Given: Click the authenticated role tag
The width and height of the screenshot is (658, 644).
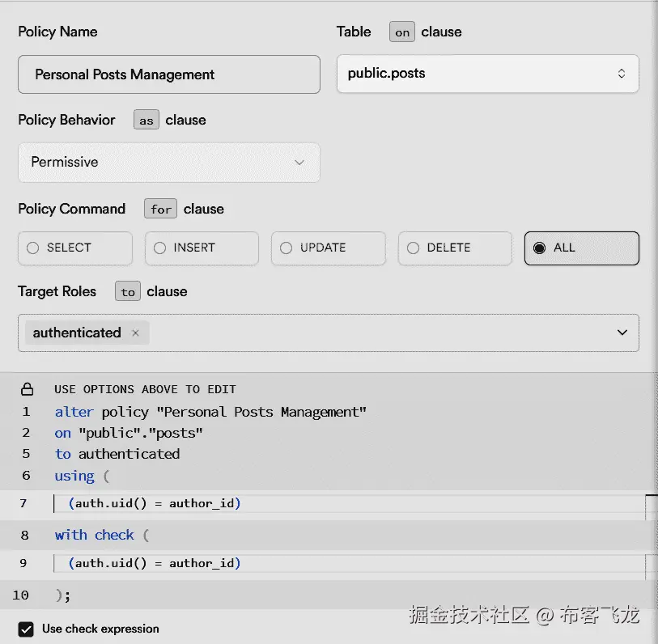Looking at the screenshot, I should coord(77,333).
